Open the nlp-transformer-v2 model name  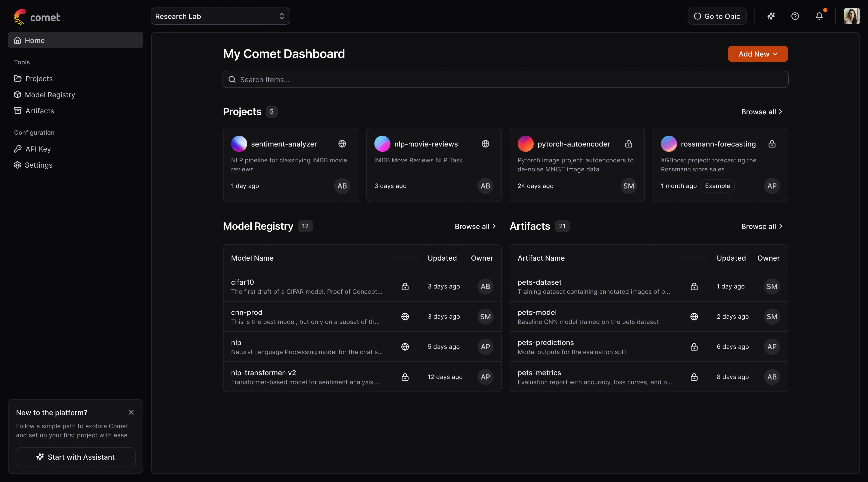(x=263, y=373)
